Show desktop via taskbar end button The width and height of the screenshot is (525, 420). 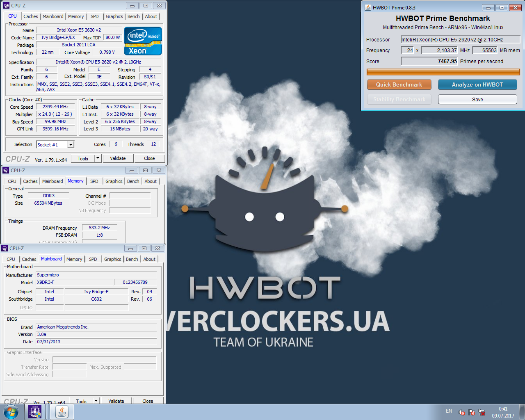pos(522,412)
